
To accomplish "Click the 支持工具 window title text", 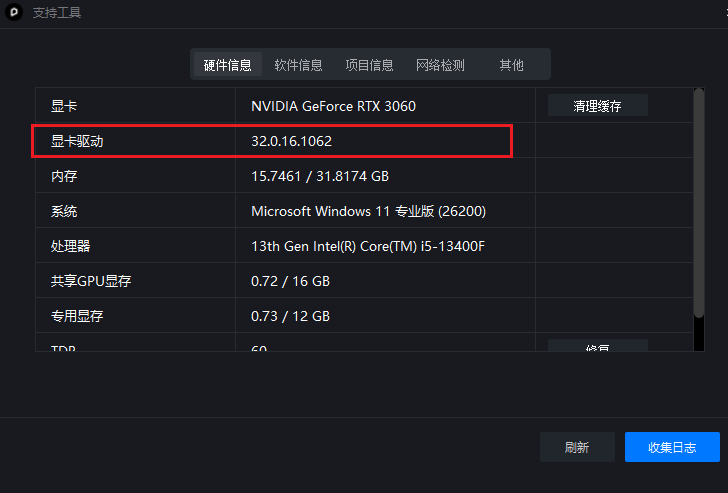I will point(57,13).
